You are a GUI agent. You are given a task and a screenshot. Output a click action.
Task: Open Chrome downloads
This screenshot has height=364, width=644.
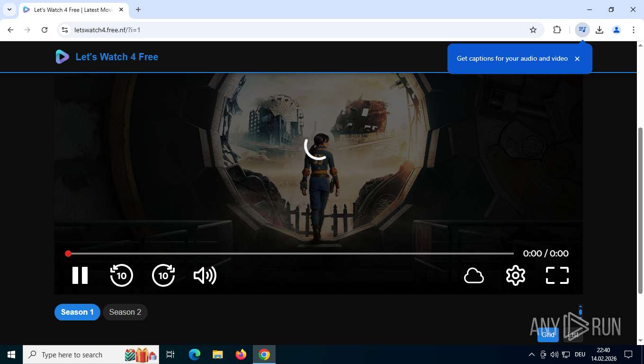click(599, 30)
